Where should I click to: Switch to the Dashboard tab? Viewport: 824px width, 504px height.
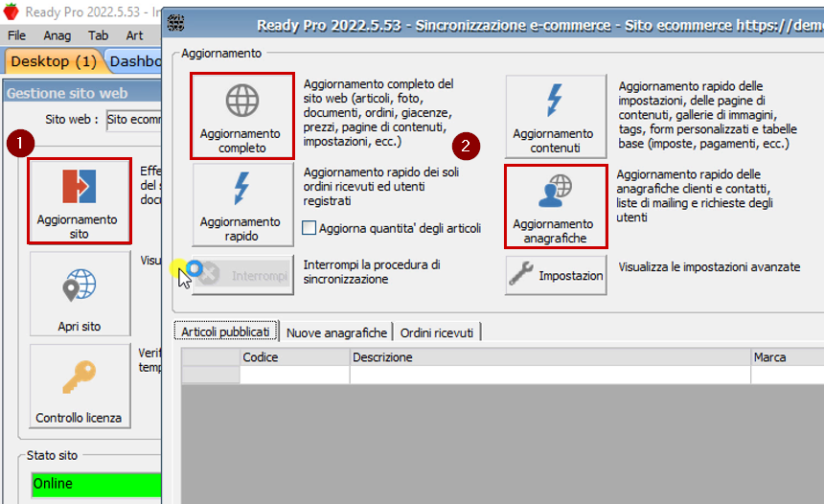coord(133,61)
